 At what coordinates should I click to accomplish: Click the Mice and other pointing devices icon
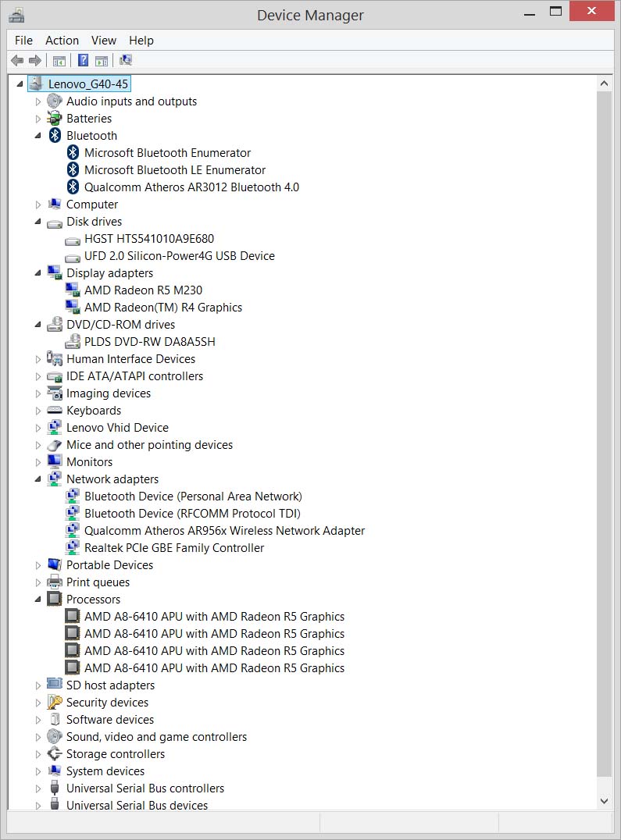tap(54, 445)
